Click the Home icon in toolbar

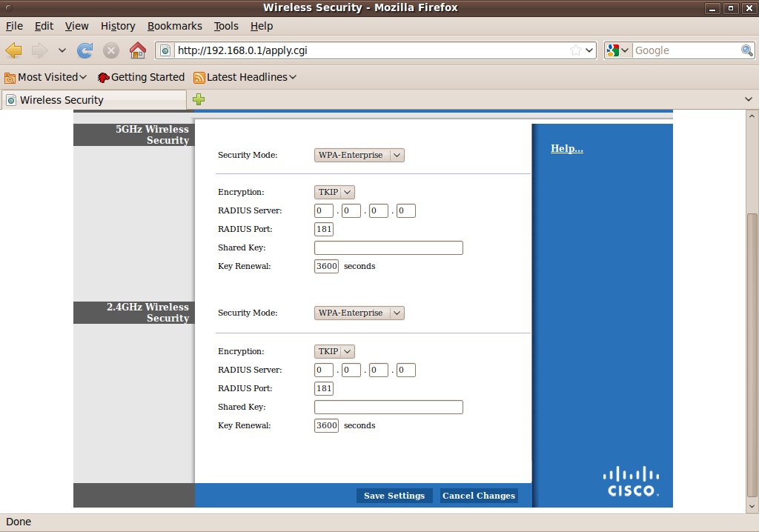[x=137, y=50]
